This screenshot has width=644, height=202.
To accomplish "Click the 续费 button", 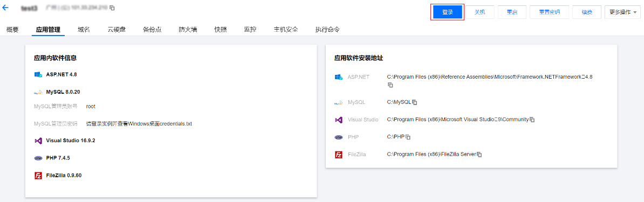I will [587, 12].
